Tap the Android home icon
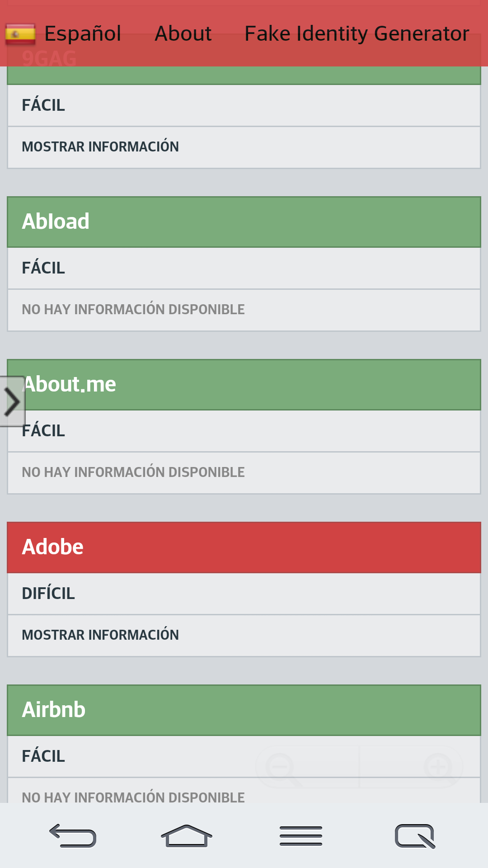The image size is (488, 868). click(186, 836)
